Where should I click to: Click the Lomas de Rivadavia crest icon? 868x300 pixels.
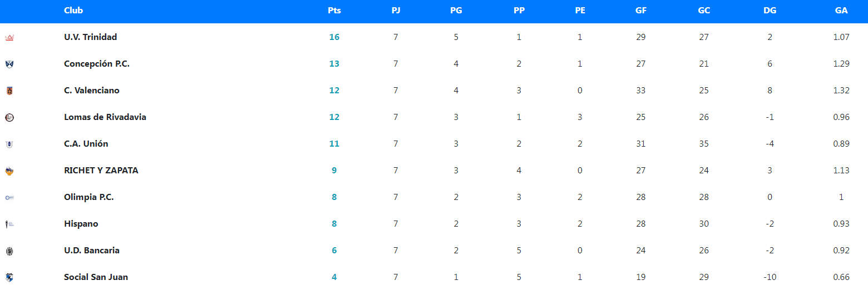coord(9,117)
